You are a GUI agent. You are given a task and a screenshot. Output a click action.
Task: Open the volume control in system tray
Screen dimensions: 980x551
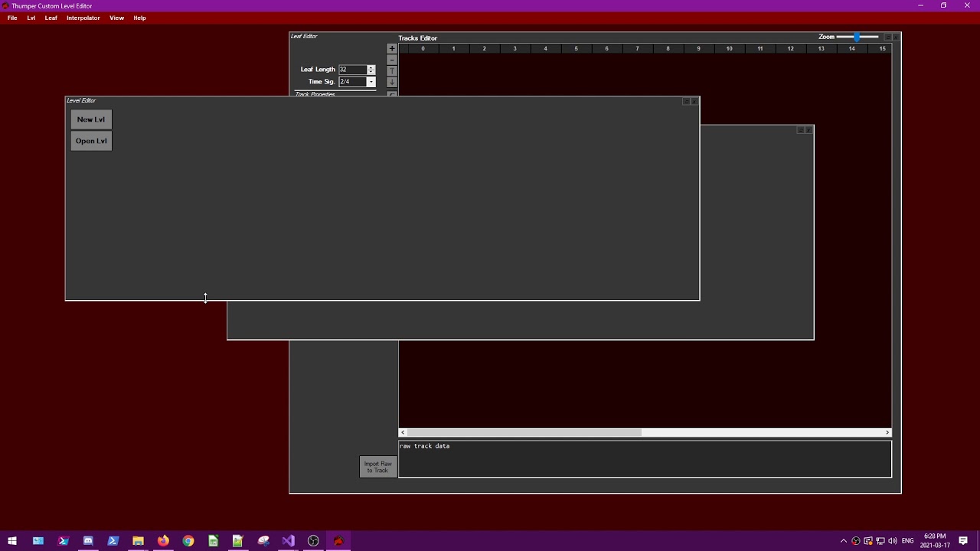893,541
